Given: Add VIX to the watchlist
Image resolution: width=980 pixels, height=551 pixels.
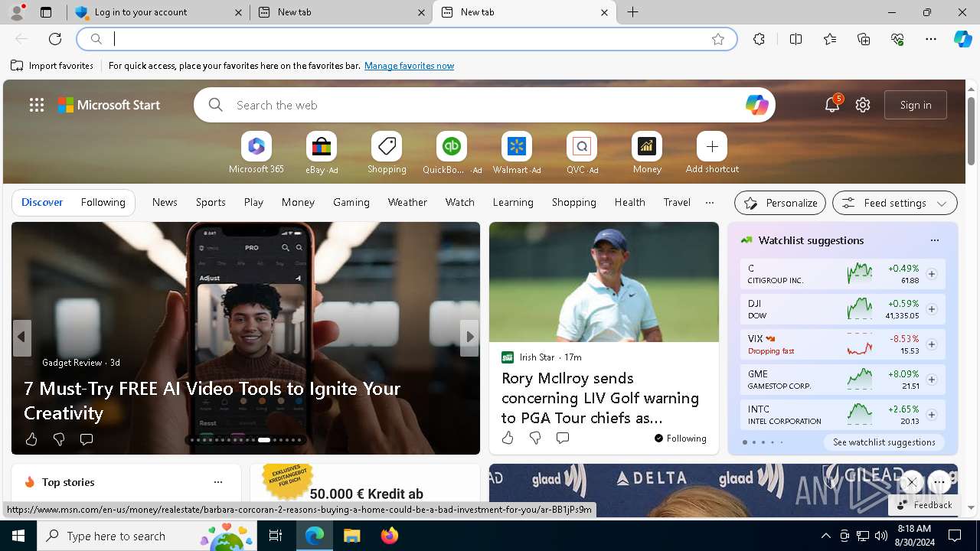Looking at the screenshot, I should (932, 344).
